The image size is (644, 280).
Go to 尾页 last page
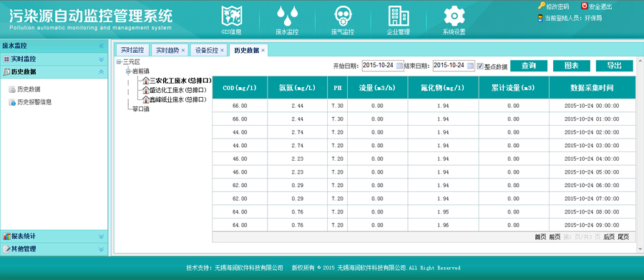pos(623,237)
